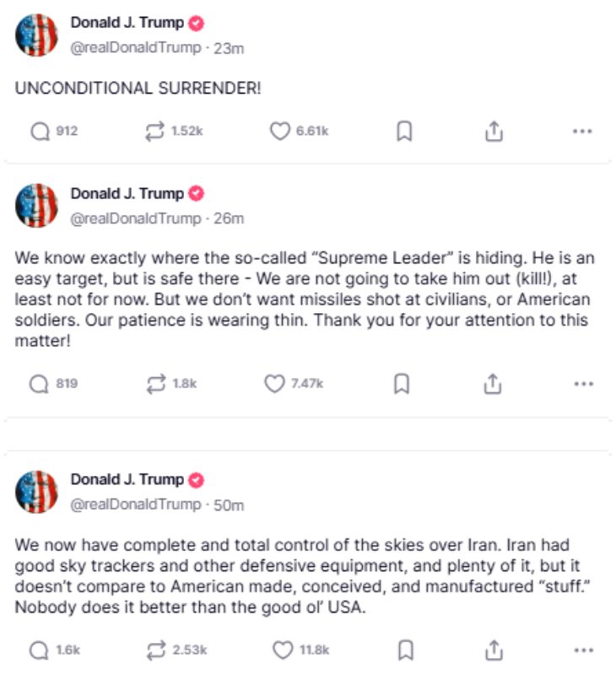The image size is (616, 675).
Task: Bookmark the skies over Iran post
Action: (406, 650)
